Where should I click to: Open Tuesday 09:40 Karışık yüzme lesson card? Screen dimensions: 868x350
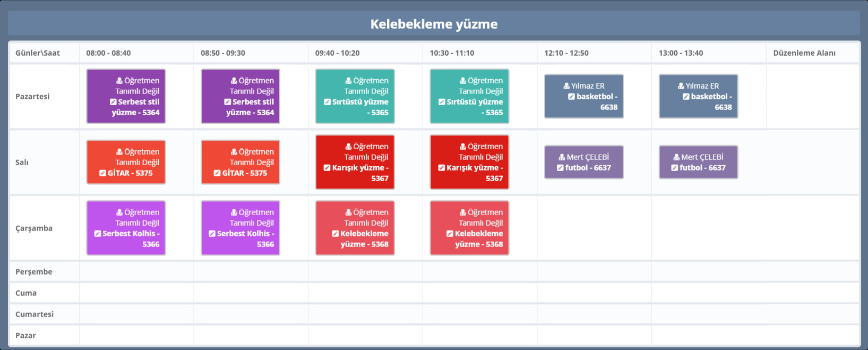355,162
